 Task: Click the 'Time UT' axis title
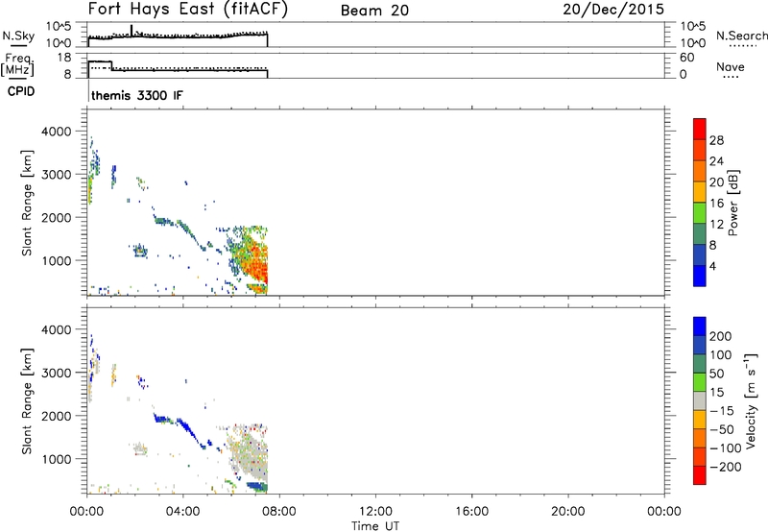tap(375, 525)
